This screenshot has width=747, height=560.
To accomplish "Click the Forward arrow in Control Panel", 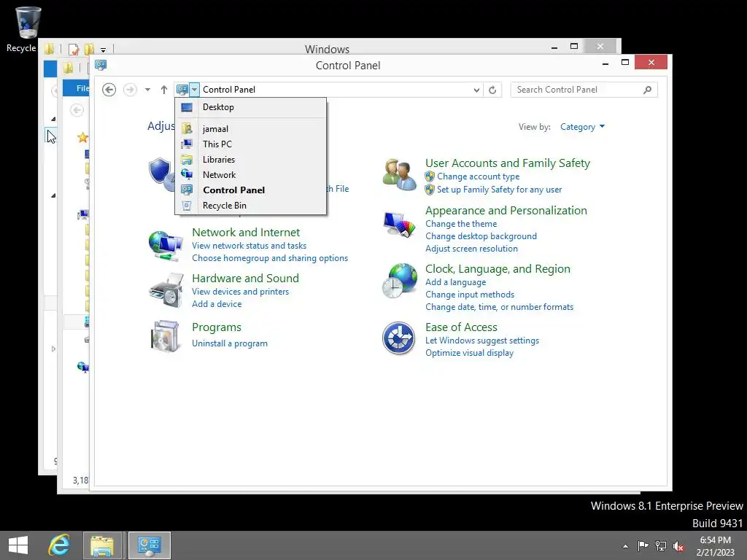I will (x=130, y=90).
